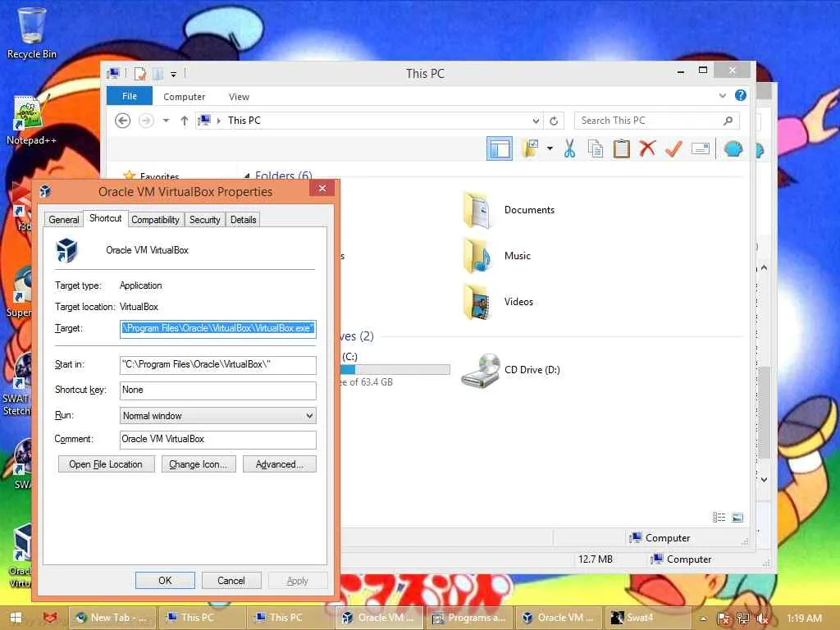Image resolution: width=840 pixels, height=630 pixels.
Task: Click scroll up arrow in This PC
Action: [x=765, y=267]
